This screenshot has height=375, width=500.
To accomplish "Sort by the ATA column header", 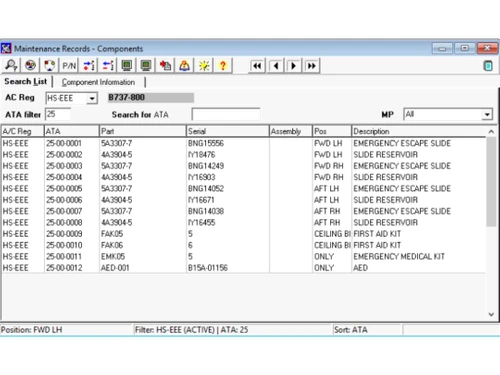I will tap(72, 131).
